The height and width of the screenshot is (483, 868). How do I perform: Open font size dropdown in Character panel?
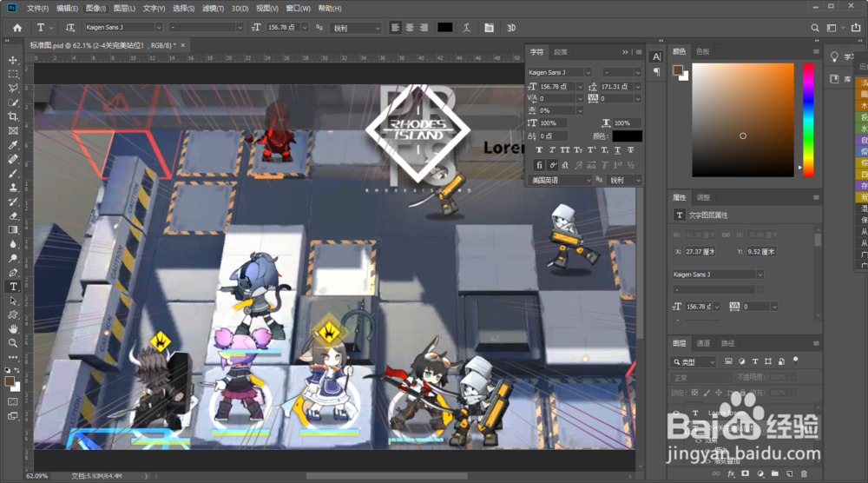[x=580, y=86]
